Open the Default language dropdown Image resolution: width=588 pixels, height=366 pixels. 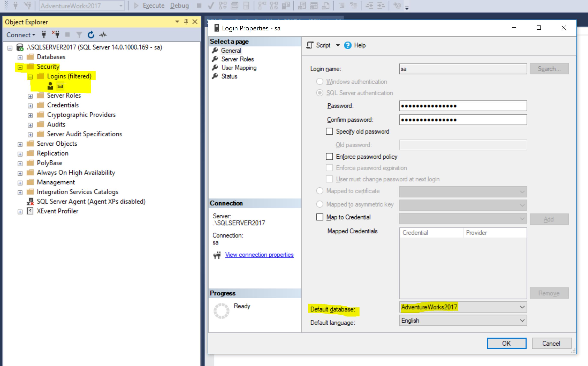[x=522, y=321]
